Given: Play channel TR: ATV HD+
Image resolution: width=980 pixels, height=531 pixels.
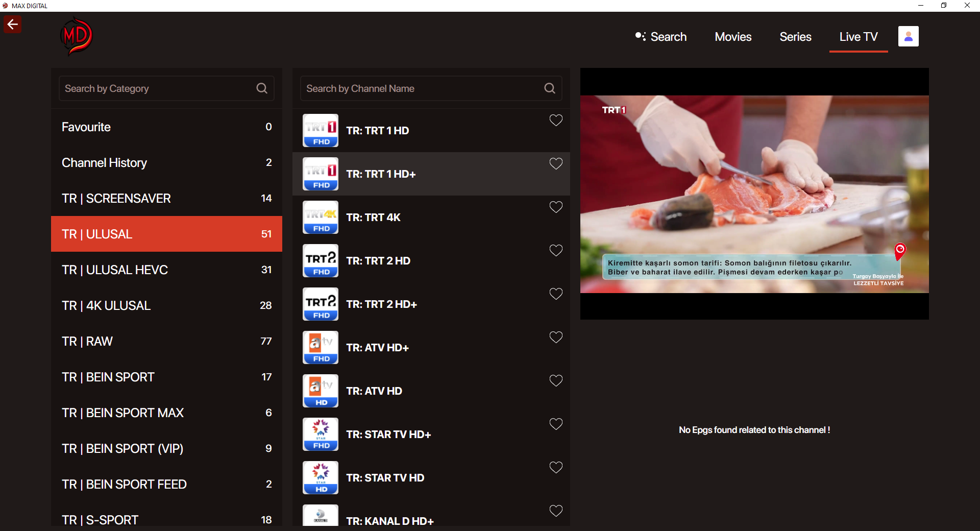Looking at the screenshot, I should click(x=431, y=348).
